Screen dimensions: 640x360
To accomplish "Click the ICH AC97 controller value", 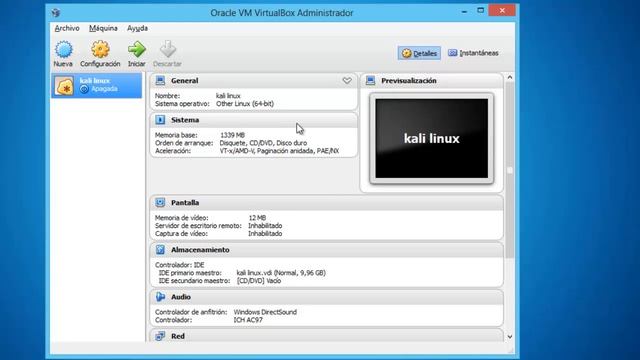I will (248, 320).
